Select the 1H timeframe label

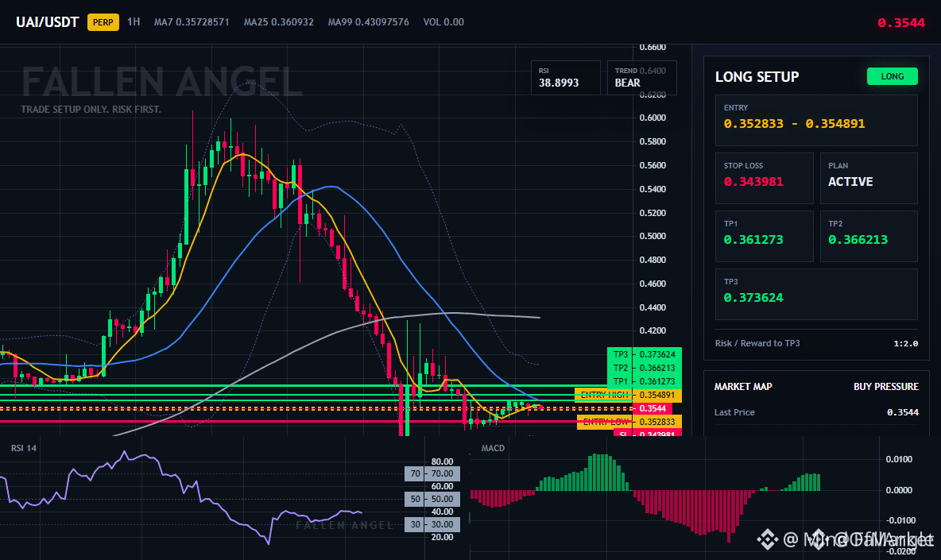coord(134,21)
